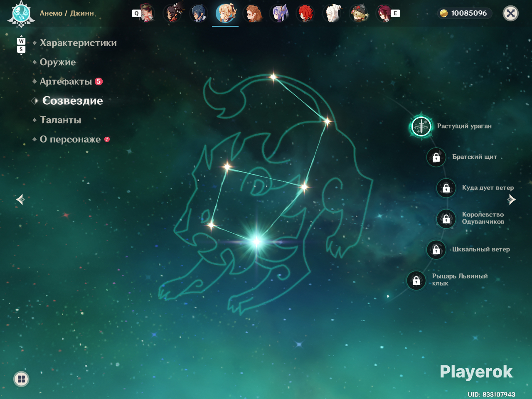The width and height of the screenshot is (532, 399).
Task: Select the purple-haired character portrait
Action: click(x=279, y=13)
